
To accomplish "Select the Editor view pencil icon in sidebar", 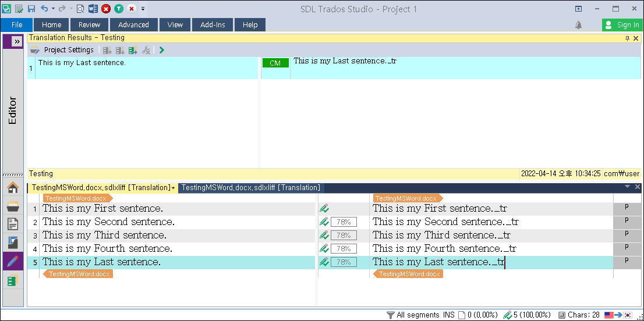I will coord(13,261).
